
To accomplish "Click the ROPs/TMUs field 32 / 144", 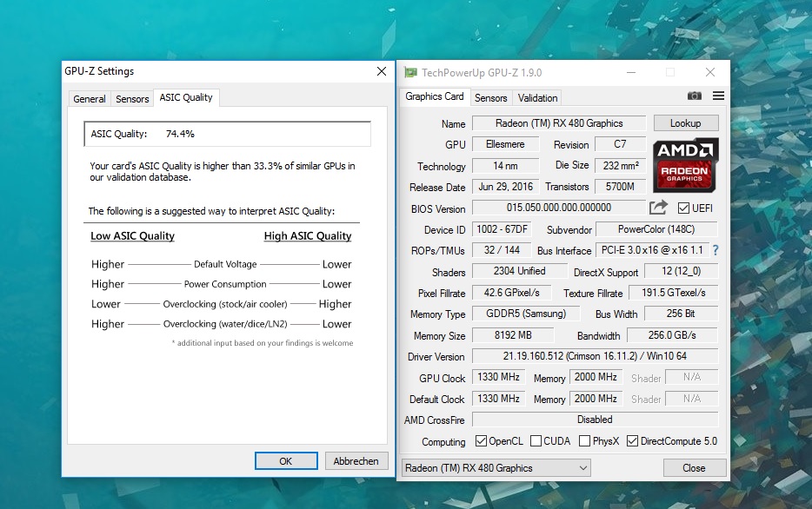I will pyautogui.click(x=502, y=250).
